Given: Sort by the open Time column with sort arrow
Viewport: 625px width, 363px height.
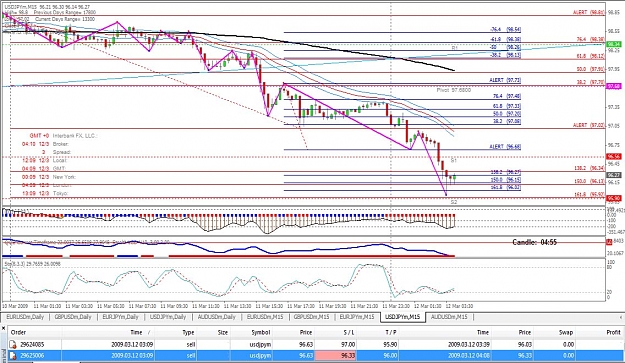Looking at the screenshot, I should click(x=141, y=332).
